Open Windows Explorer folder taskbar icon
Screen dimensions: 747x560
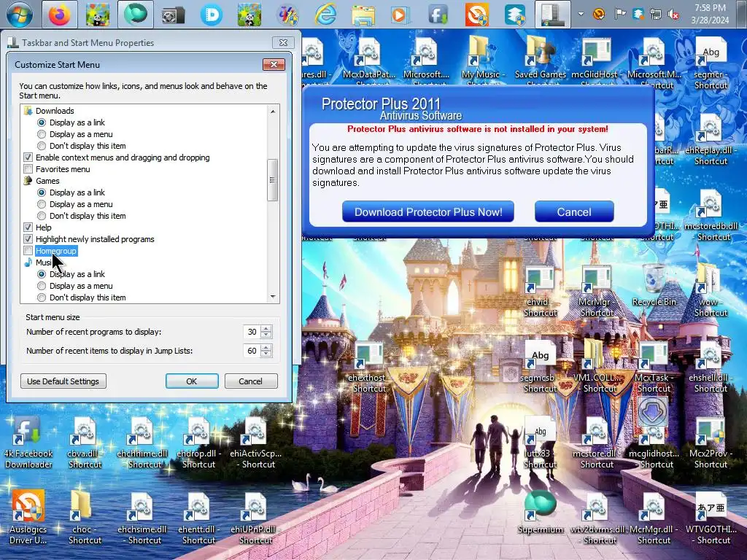pos(363,15)
